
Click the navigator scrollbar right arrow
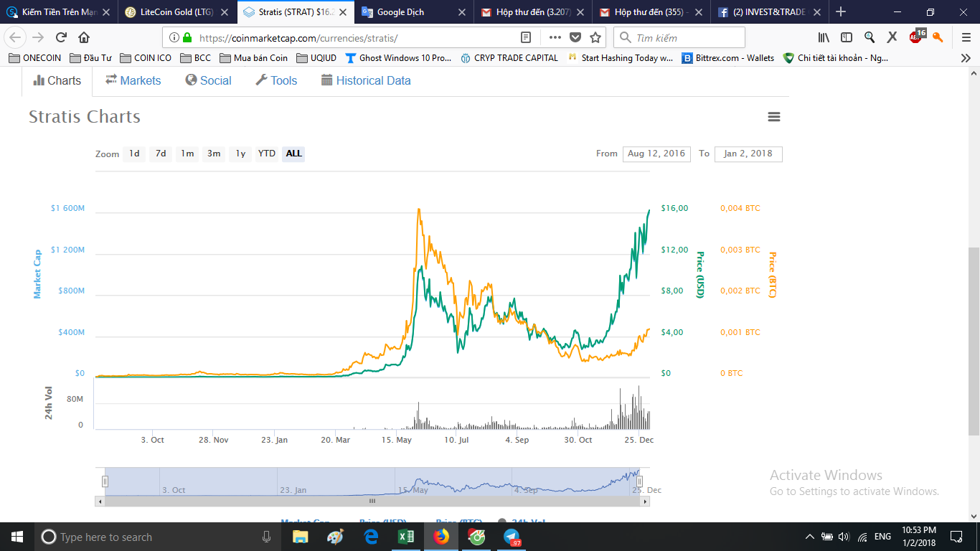pos(645,501)
